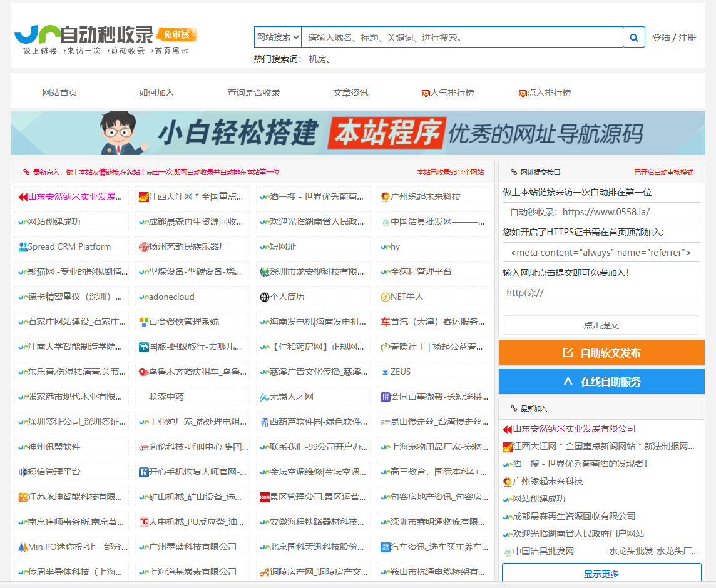Screen dimensions: 716x588
Task: Click the 乌鲁木齐婚庆租车 red favicon
Action: 144,372
